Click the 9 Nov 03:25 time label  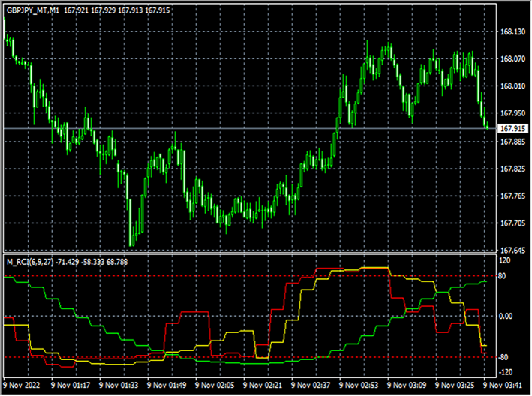[455, 385]
